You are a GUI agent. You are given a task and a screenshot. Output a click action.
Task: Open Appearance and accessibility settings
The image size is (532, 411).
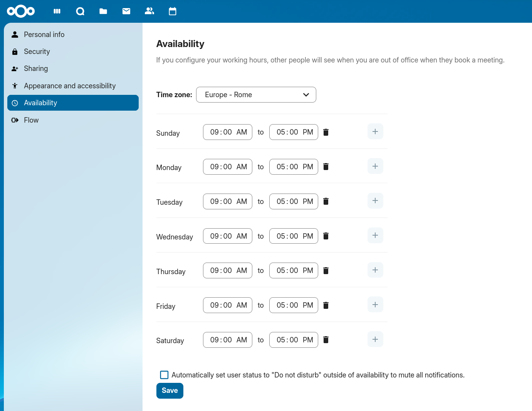point(70,86)
